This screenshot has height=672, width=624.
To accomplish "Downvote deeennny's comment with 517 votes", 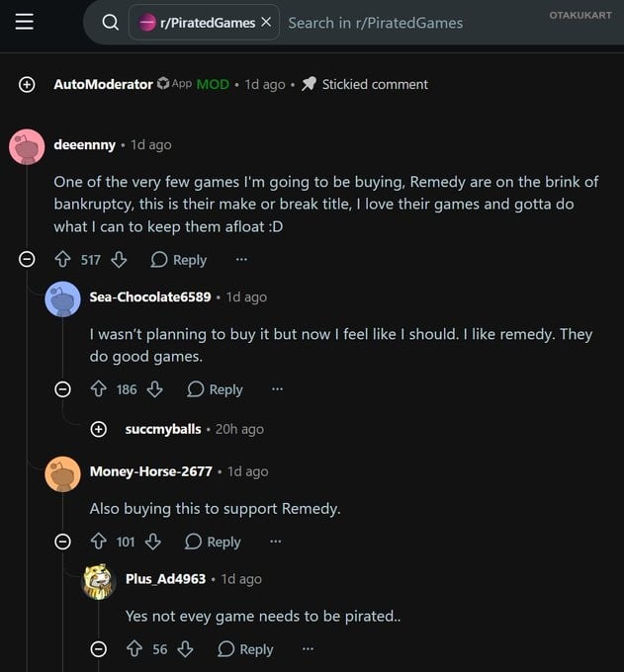I will point(119,260).
